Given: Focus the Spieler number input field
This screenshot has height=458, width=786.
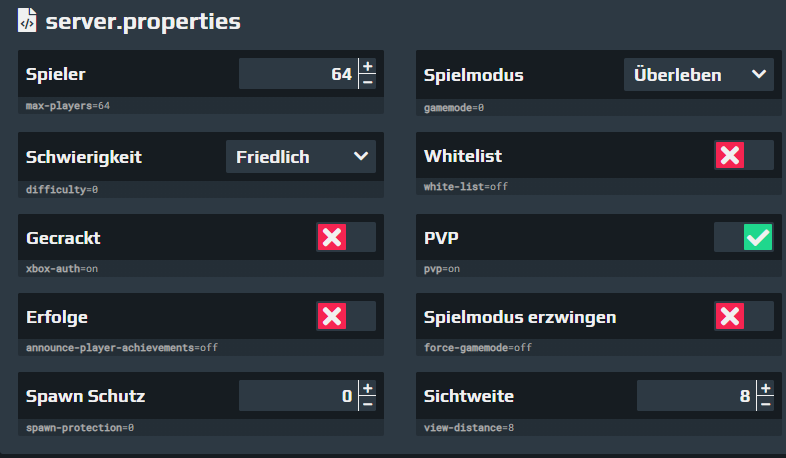Looking at the screenshot, I should pos(298,74).
